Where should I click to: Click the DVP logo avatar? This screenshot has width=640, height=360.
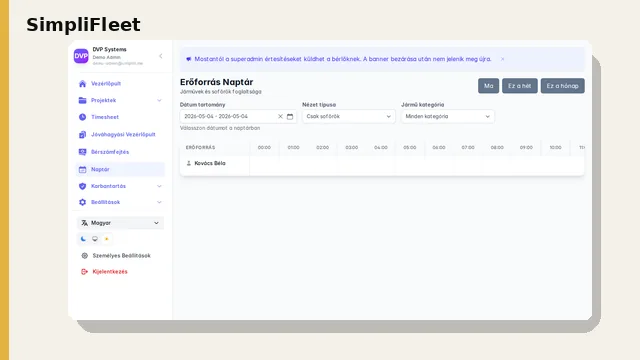pos(81,56)
